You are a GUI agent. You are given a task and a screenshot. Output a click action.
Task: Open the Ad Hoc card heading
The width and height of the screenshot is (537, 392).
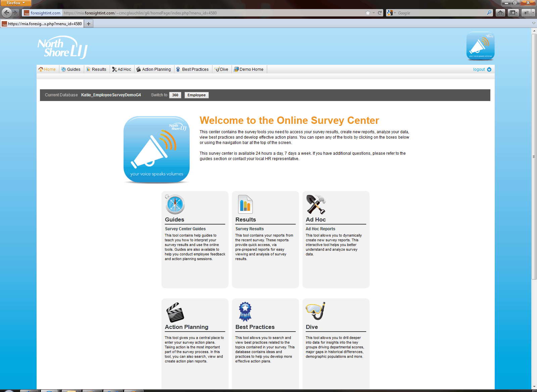pos(316,219)
